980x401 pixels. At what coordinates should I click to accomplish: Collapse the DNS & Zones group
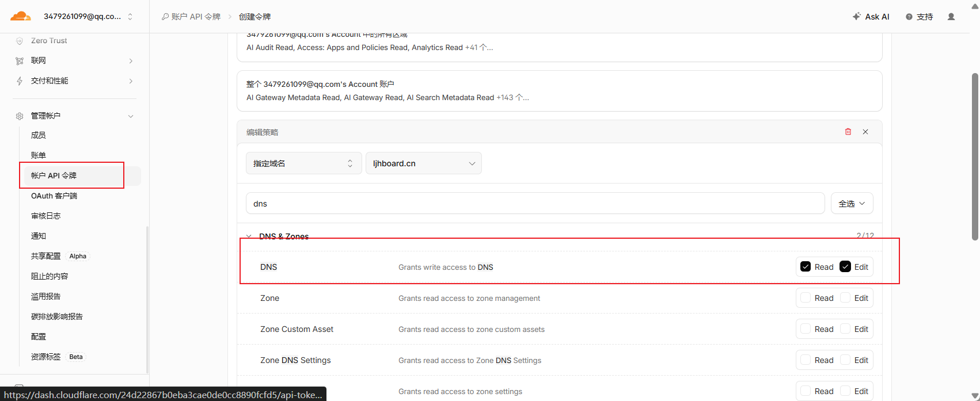[249, 236]
